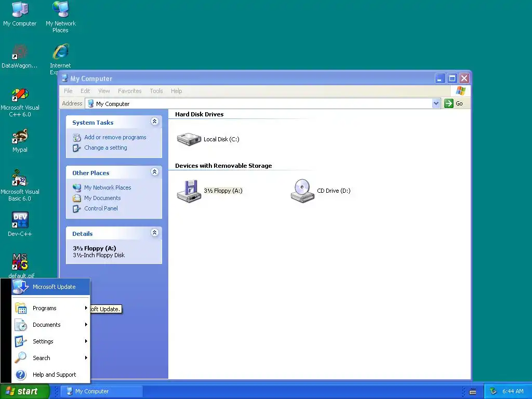
Task: Click My Computer taskbar button
Action: click(x=102, y=391)
